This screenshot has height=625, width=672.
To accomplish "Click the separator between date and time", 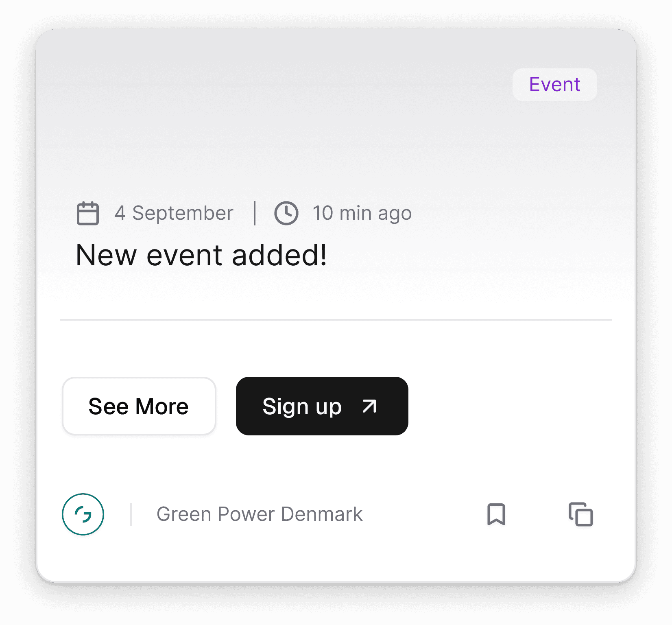I will pos(255,213).
